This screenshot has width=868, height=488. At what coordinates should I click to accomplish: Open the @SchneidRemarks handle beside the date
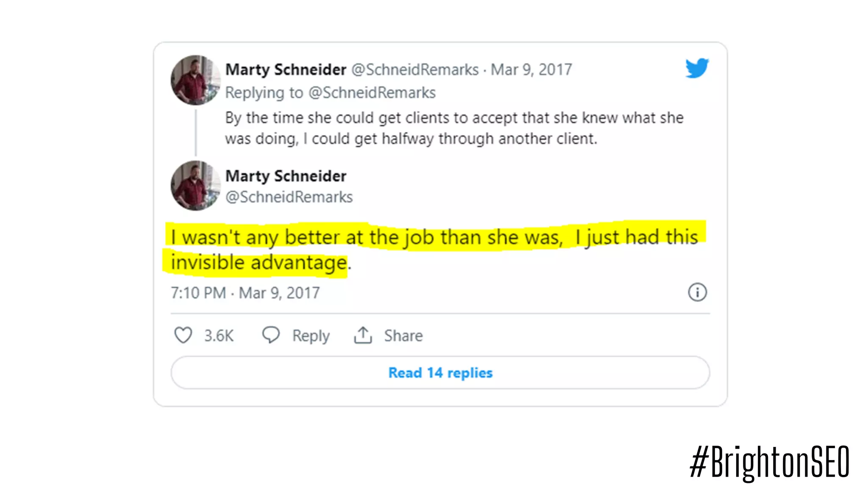coord(415,69)
